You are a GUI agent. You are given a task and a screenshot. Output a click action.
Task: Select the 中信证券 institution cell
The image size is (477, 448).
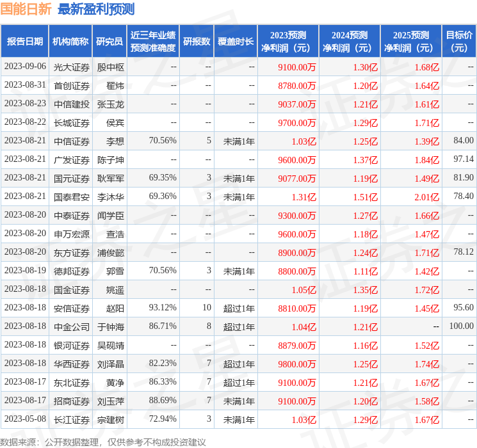pyautogui.click(x=72, y=141)
